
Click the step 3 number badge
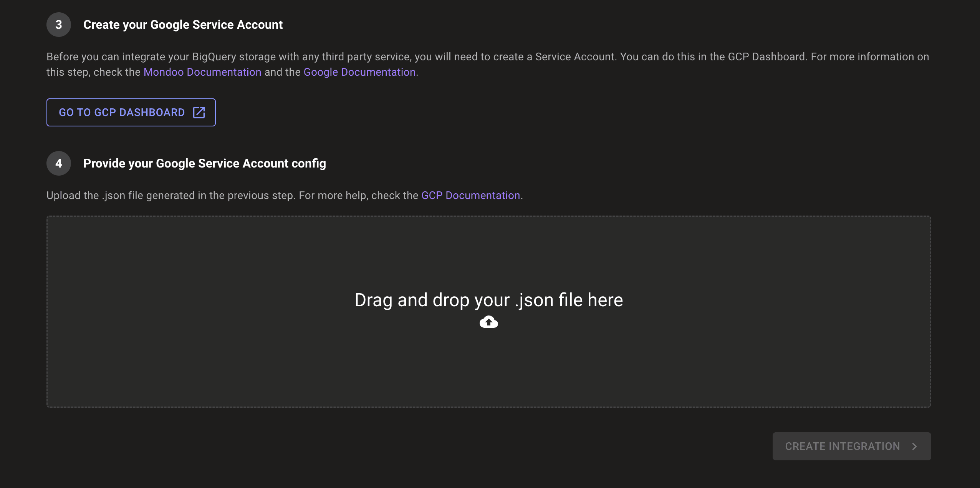tap(58, 25)
